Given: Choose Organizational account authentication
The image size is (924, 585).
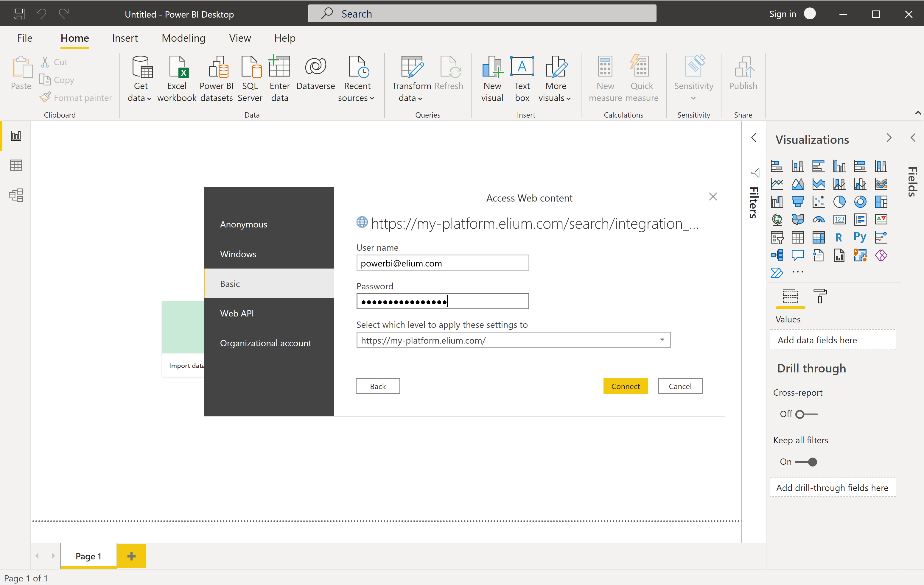Looking at the screenshot, I should pyautogui.click(x=269, y=343).
